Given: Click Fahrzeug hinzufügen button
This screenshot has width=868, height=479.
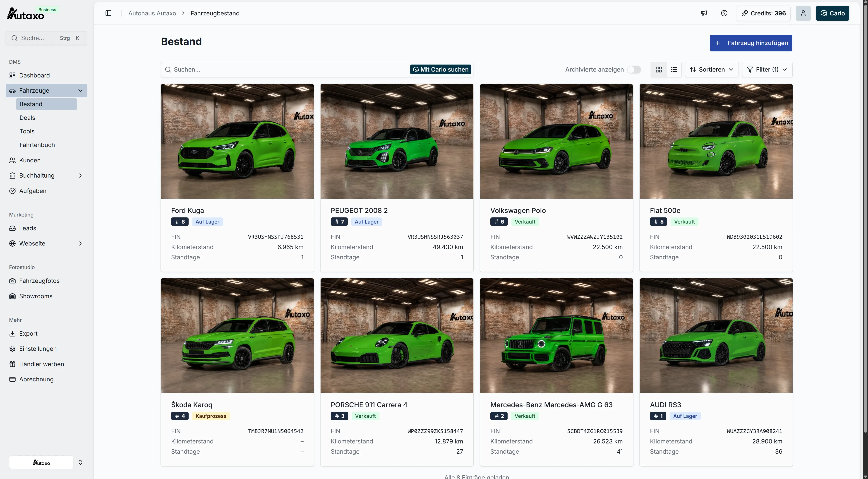Looking at the screenshot, I should point(751,43).
